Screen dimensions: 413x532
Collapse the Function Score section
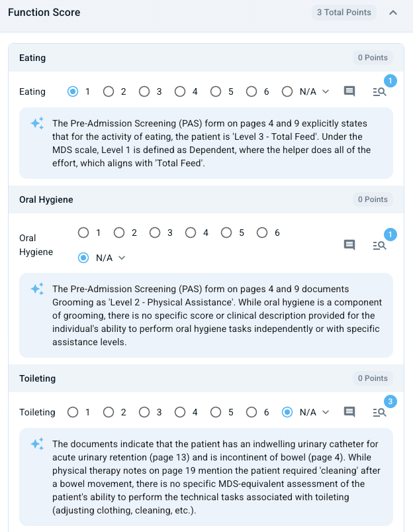(393, 13)
